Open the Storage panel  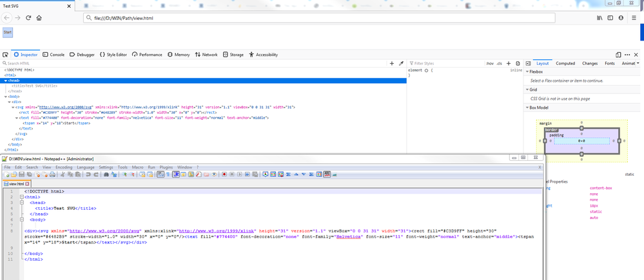tap(233, 55)
